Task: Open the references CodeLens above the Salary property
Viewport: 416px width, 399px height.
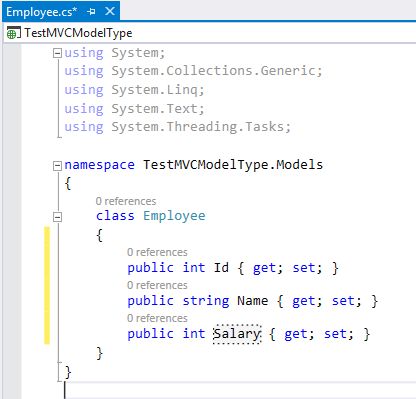Action: [x=157, y=318]
